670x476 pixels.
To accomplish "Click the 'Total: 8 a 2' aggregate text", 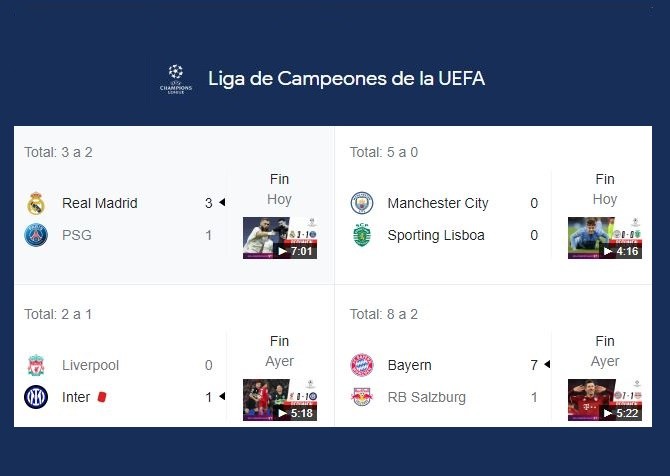I will tap(384, 314).
